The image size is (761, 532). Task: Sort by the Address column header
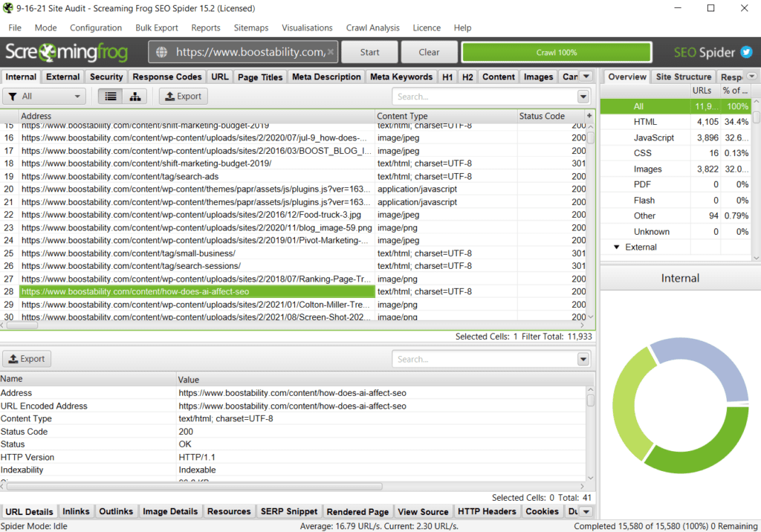tap(196, 116)
